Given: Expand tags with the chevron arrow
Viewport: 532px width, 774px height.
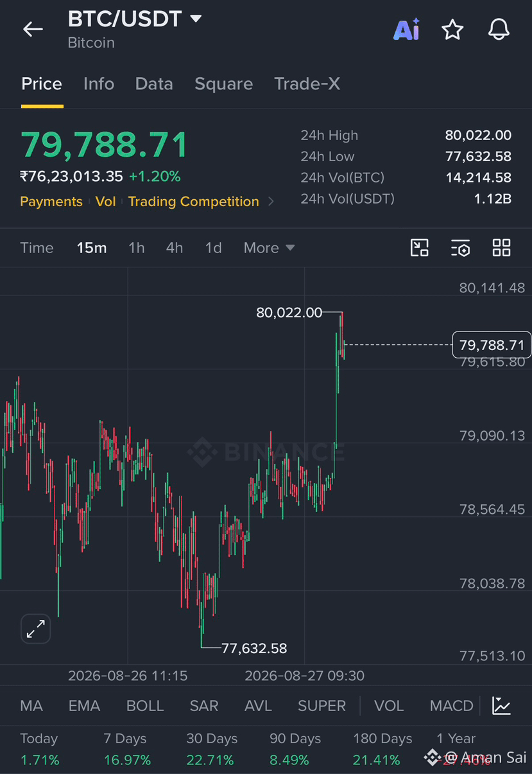Looking at the screenshot, I should coord(271,202).
